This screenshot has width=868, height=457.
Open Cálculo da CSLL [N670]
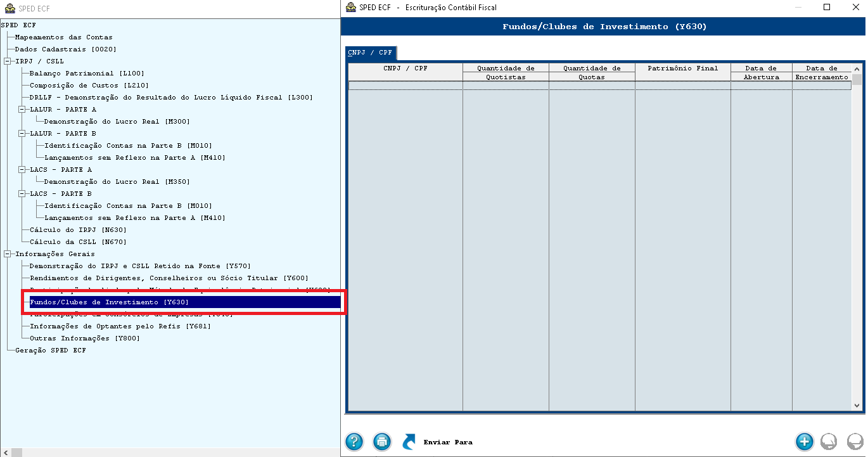coord(78,242)
